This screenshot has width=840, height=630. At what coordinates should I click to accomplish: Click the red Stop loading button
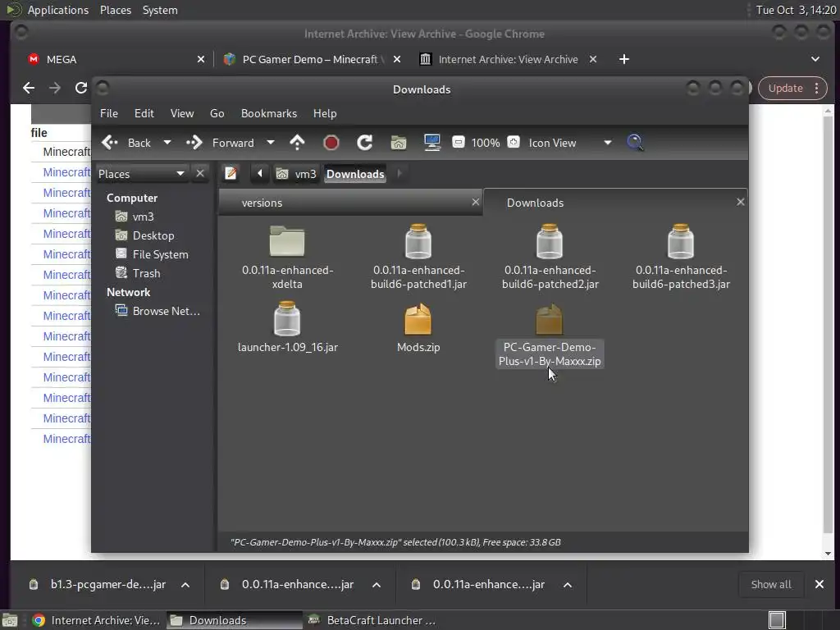[331, 143]
